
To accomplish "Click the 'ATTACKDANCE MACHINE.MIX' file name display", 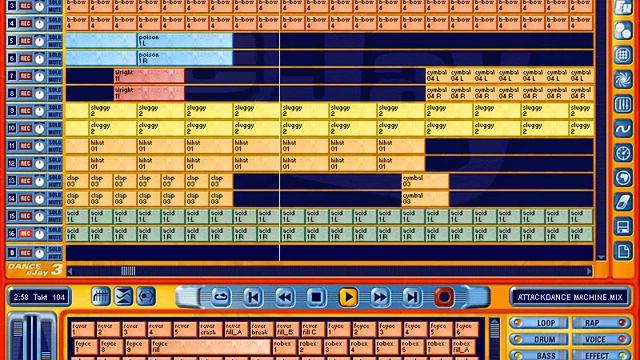I will click(x=570, y=297).
